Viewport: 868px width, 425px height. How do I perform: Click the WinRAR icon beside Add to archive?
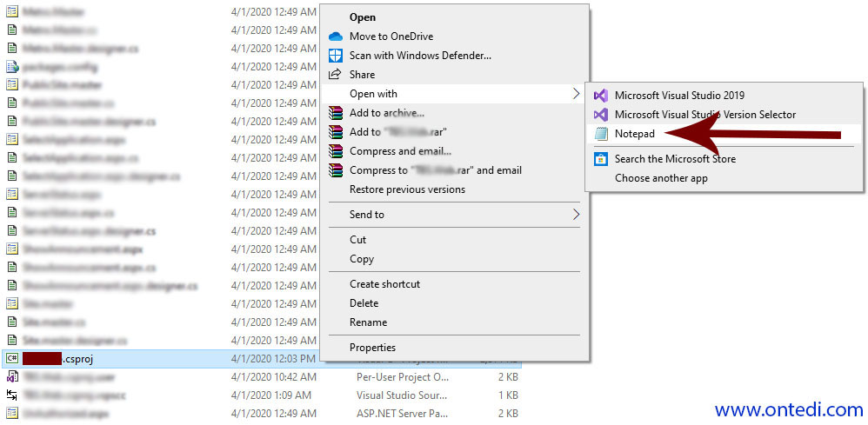[336, 113]
